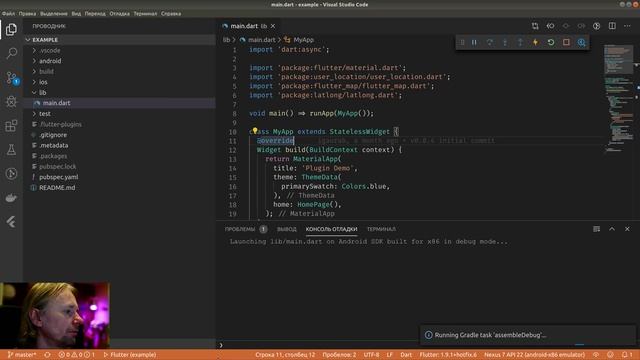Switch to the ПРОБЛЕМЫ panel tab

pyautogui.click(x=240, y=229)
